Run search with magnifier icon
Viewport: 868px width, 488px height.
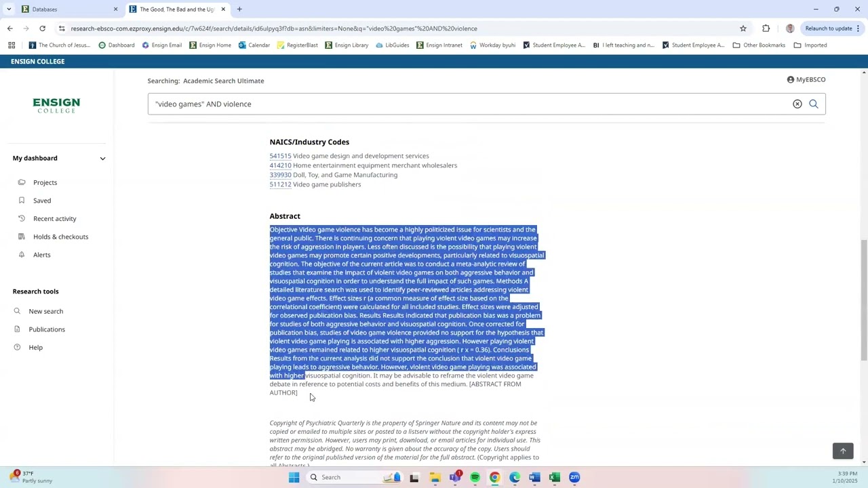pyautogui.click(x=814, y=104)
